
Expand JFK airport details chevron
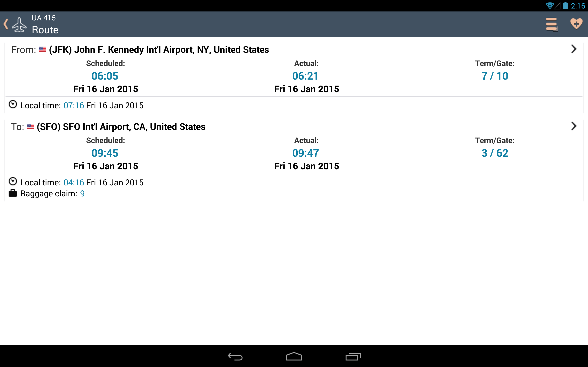(574, 49)
